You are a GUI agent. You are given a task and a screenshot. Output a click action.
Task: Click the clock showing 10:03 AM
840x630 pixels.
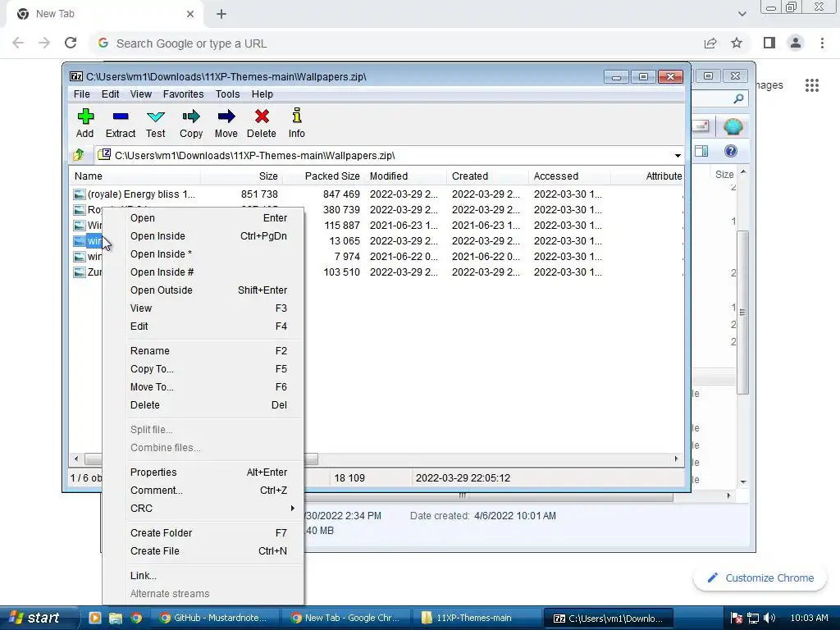pyautogui.click(x=809, y=619)
